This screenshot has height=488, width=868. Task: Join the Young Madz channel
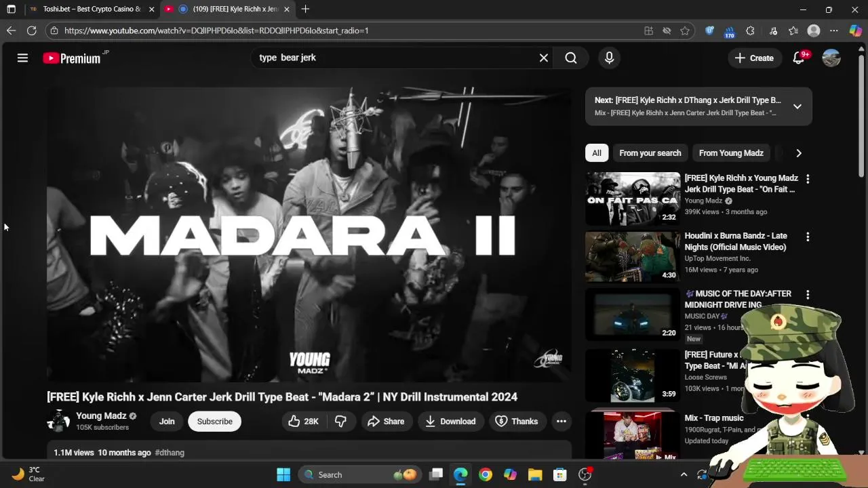click(167, 422)
